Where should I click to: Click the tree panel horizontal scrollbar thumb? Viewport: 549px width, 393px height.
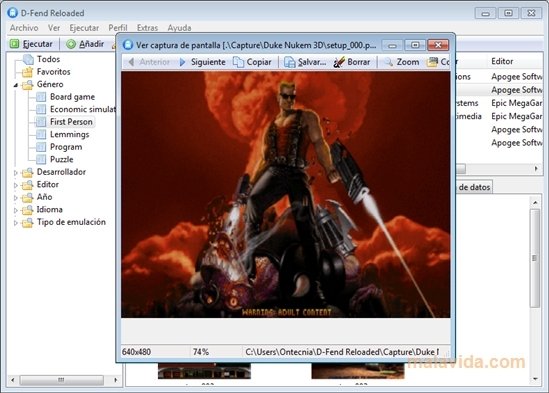(61, 380)
